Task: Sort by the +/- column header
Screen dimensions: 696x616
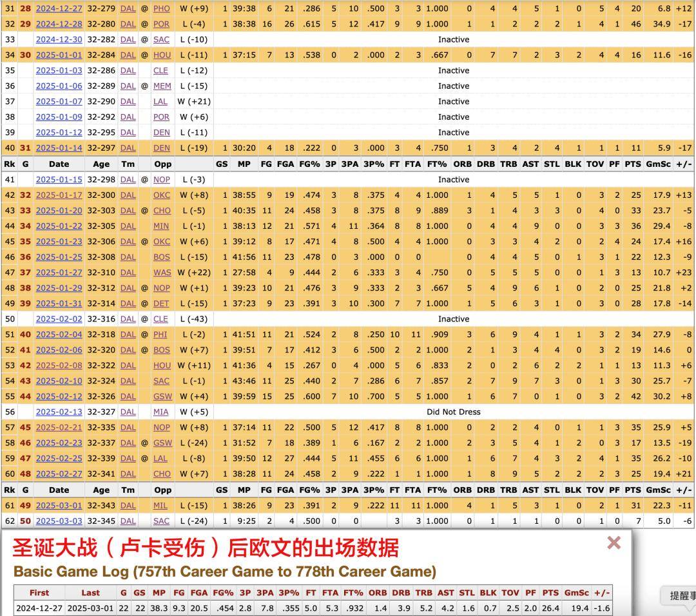Action: pos(683,164)
